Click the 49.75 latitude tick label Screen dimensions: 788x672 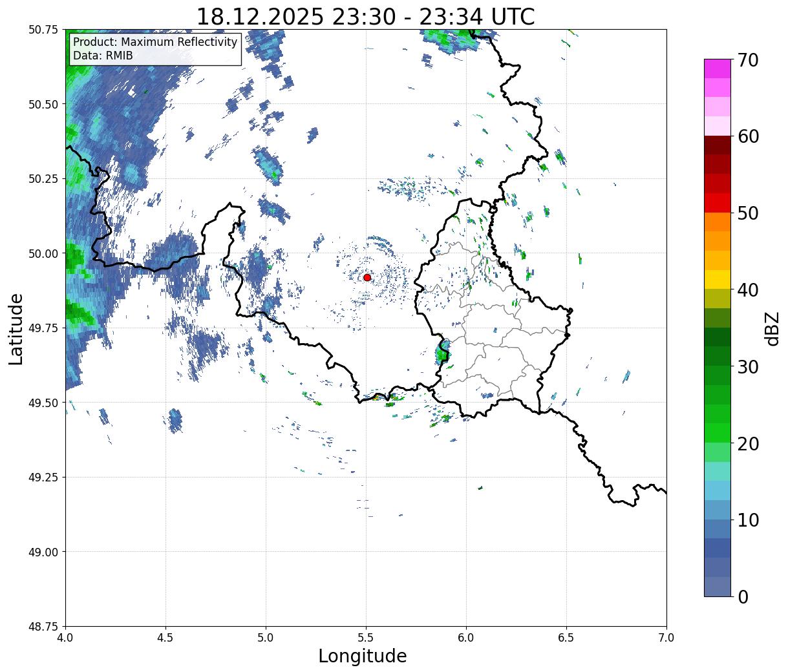(x=43, y=328)
